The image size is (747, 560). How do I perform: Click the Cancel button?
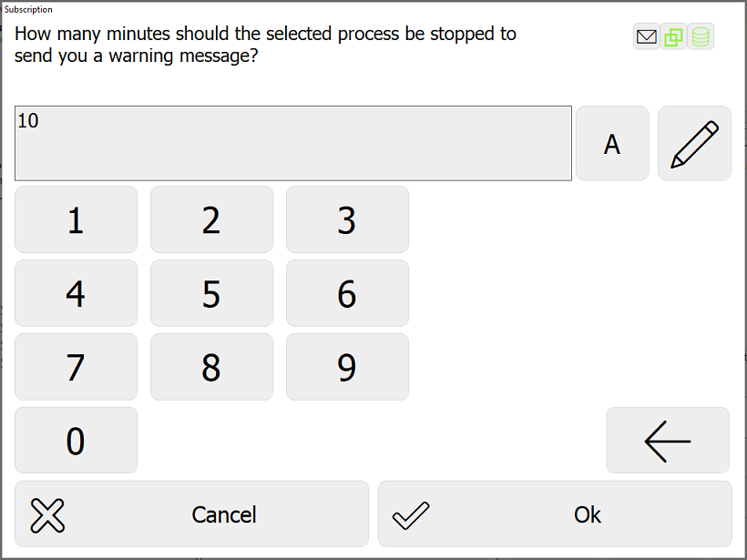click(191, 514)
